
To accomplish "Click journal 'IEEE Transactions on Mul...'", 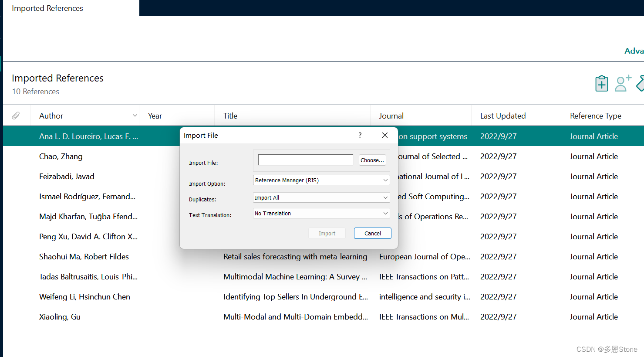I will tap(424, 317).
